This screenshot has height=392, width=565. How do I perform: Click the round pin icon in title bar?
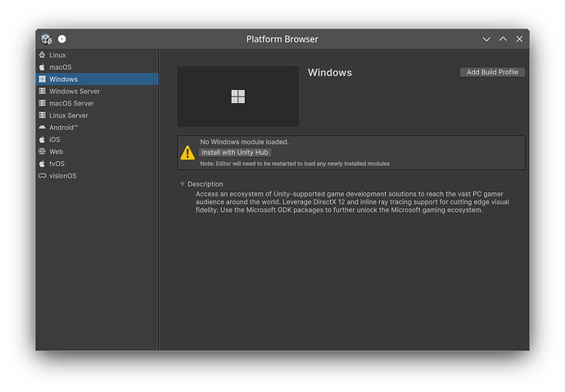[x=62, y=39]
